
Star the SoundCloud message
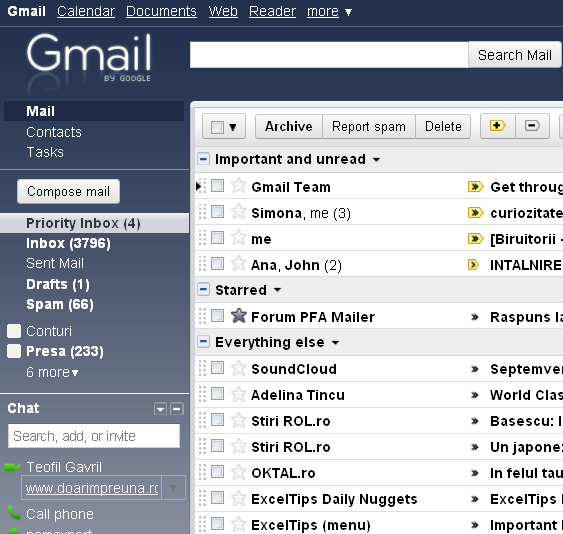coord(238,368)
